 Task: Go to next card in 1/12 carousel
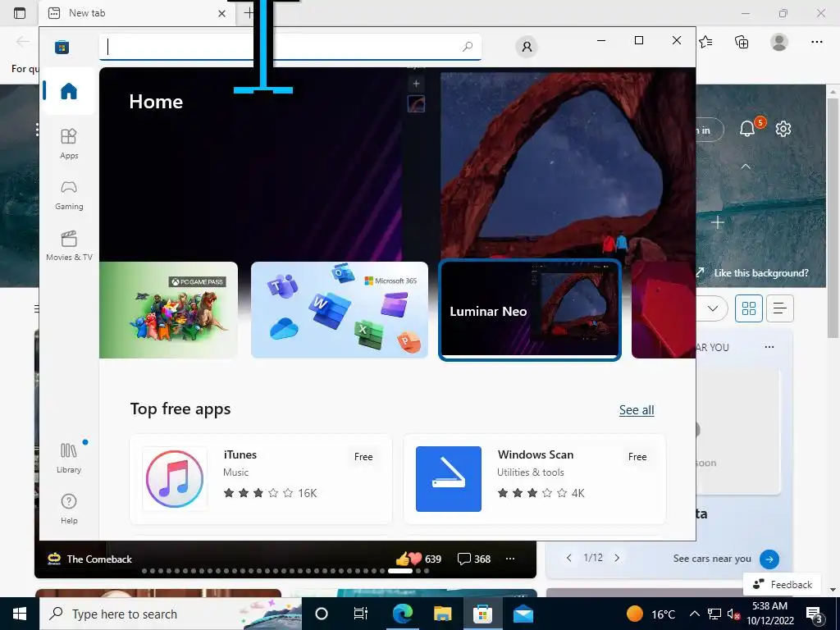(617, 558)
